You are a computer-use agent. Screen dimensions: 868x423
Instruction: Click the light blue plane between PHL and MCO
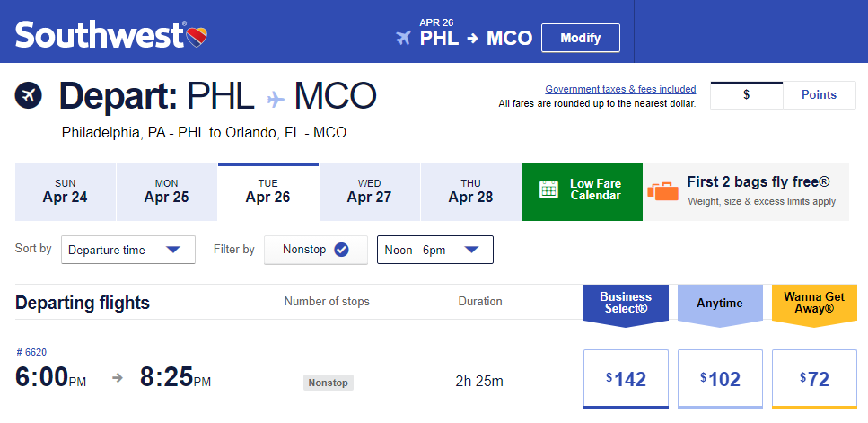tap(276, 99)
